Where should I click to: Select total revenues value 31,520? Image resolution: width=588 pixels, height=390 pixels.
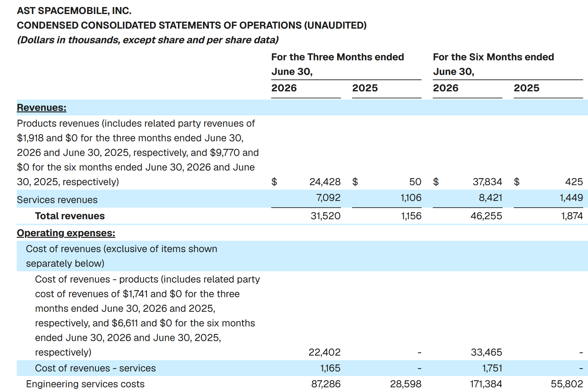(x=326, y=216)
